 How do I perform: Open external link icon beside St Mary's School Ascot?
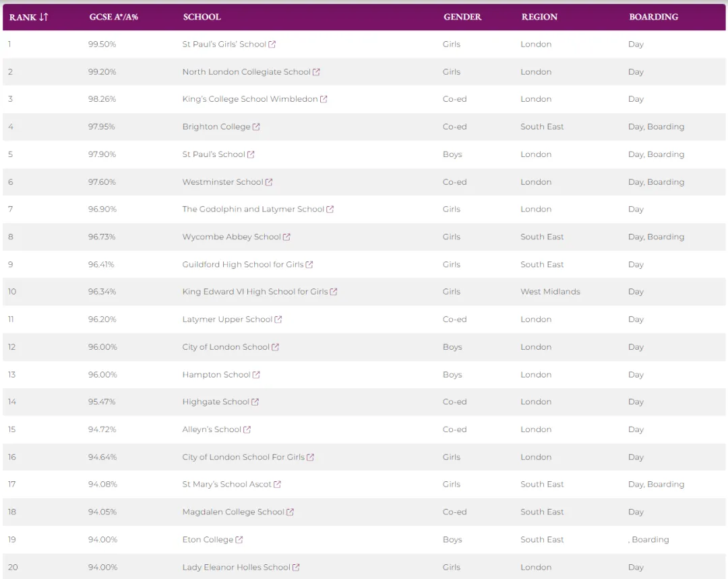click(277, 484)
